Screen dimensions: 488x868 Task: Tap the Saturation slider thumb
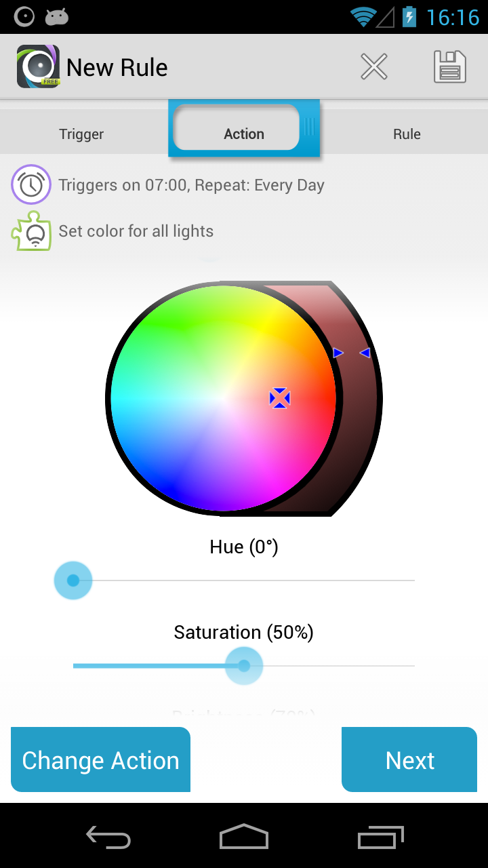click(244, 666)
